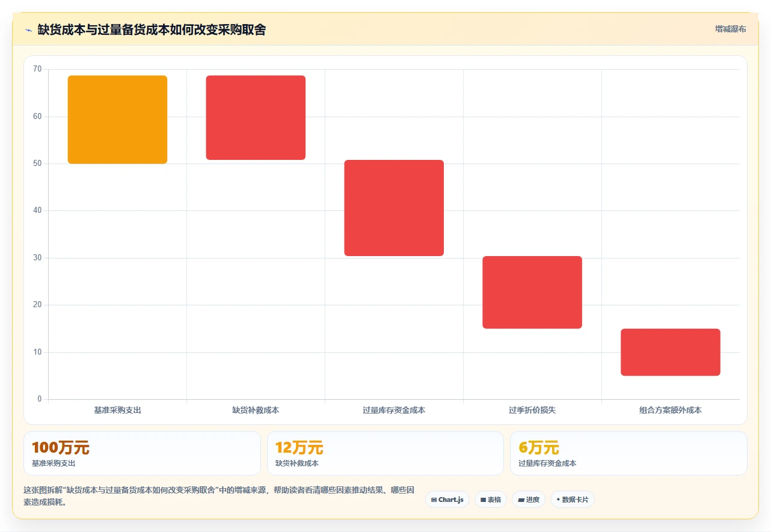
Task: Click the red 缺货补救成本 bar
Action: 256,118
